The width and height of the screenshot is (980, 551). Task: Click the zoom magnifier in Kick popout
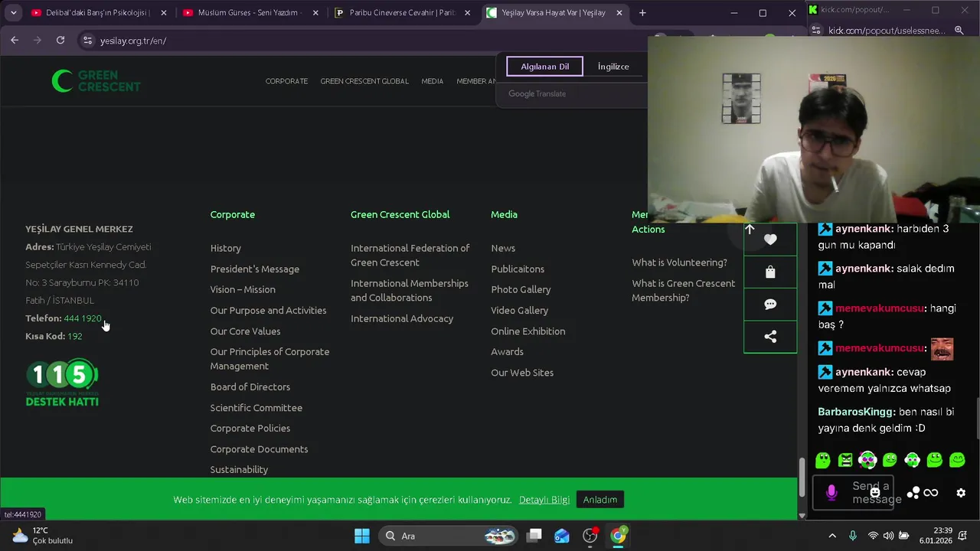tap(959, 31)
